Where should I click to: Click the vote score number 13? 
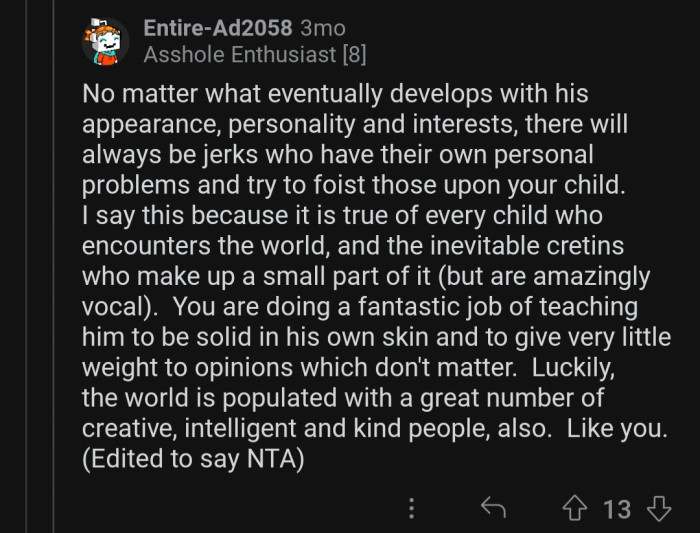617,509
